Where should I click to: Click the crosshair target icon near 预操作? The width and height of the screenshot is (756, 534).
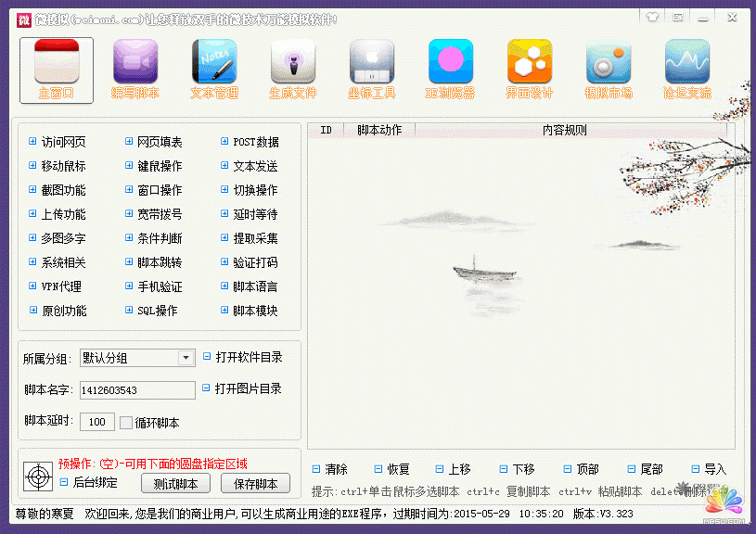[37, 478]
